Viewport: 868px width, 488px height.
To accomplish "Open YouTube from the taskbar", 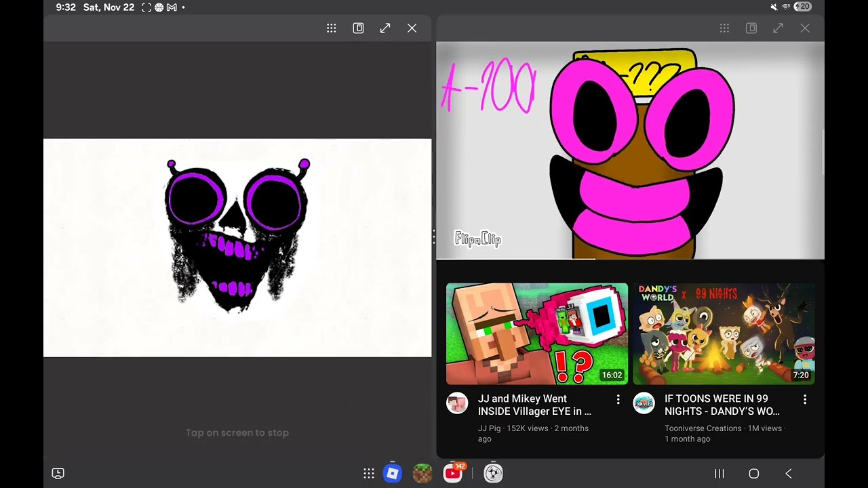I will [x=453, y=473].
